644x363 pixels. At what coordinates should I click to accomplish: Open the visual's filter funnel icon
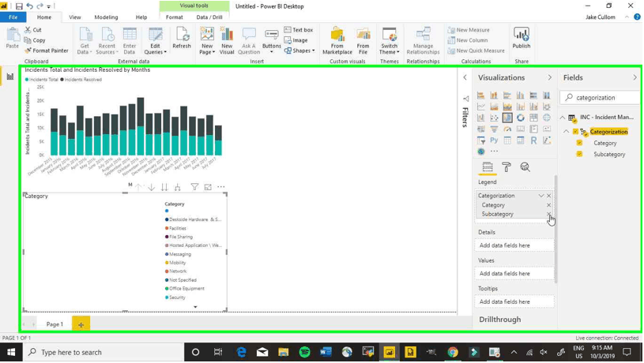click(x=194, y=187)
